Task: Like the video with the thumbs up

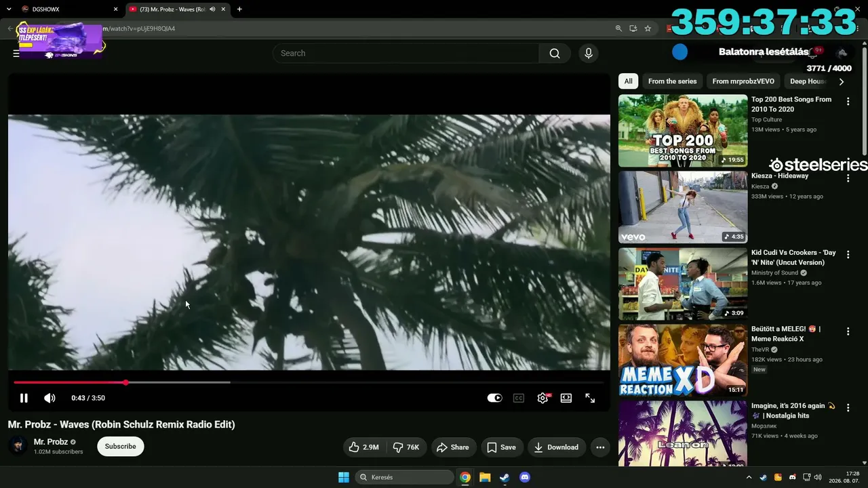Action: (x=365, y=447)
